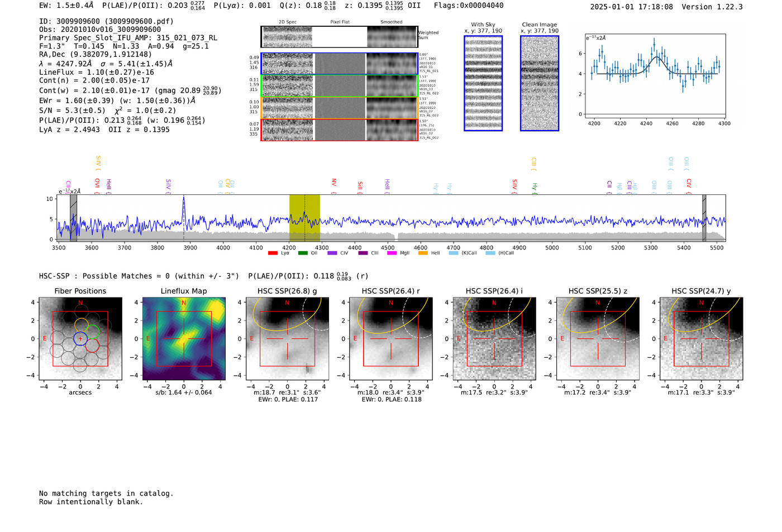Screen dimensions: 782x532
Task: Select the blue-bordered 2D spectrum row
Action: 339,64
